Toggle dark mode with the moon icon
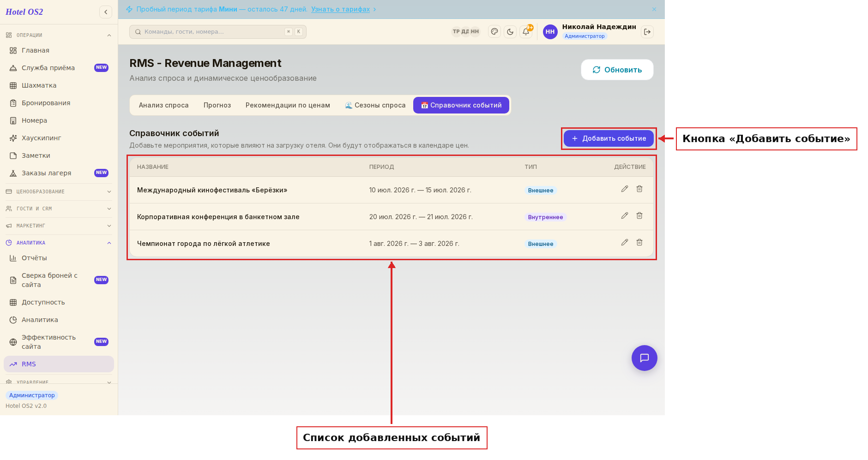868x460 pixels. 510,32
